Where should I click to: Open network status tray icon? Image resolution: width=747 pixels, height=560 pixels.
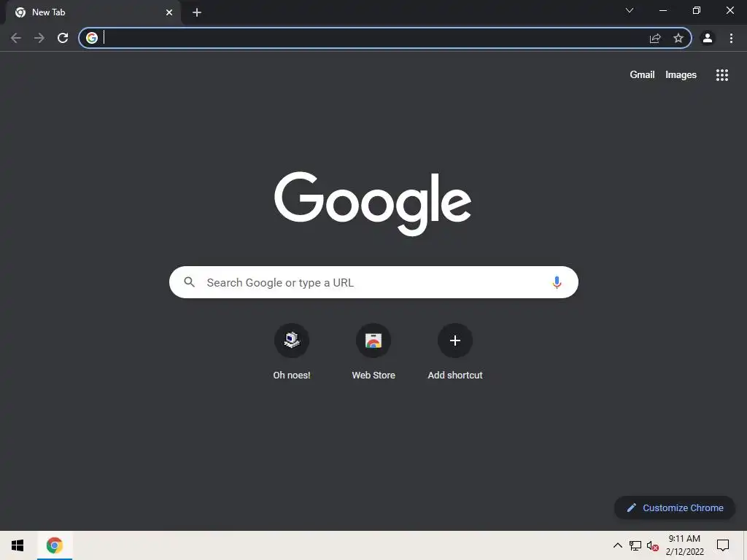tap(635, 545)
